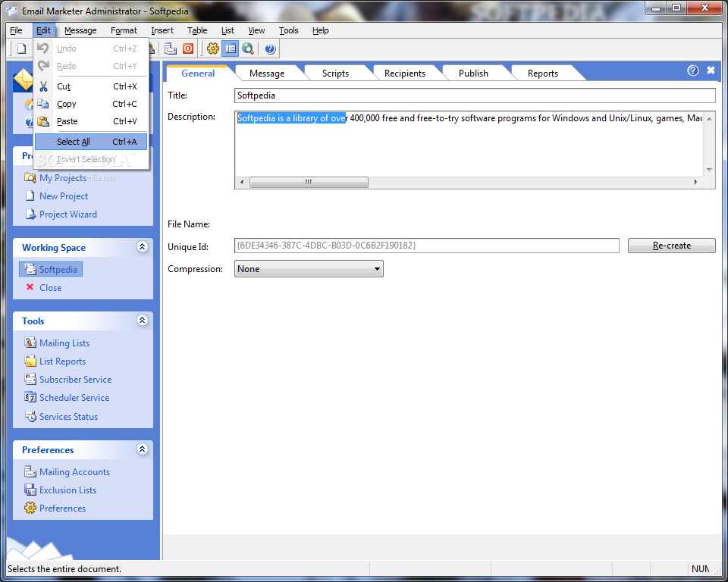Click the Copy icon in Edit menu

(43, 104)
